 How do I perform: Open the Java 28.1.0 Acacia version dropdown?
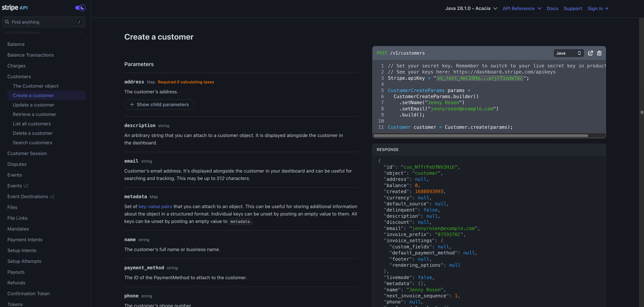coord(471,8)
